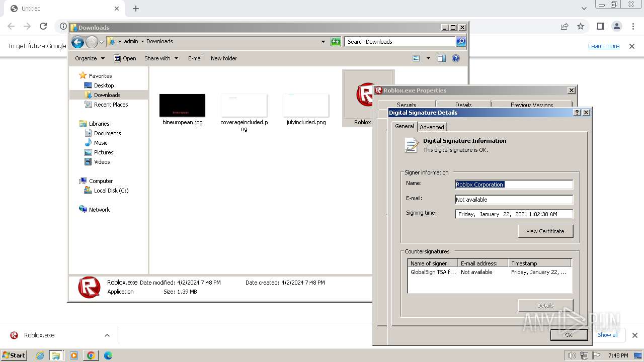Screen dimensions: 644x362
Task: Focus the Search Downloads box
Action: coord(400,42)
